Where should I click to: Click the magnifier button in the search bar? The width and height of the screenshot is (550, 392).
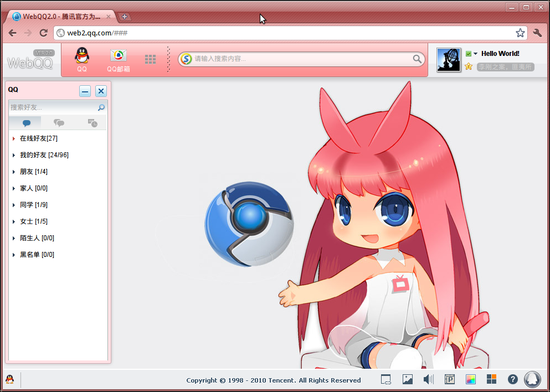[x=417, y=59]
